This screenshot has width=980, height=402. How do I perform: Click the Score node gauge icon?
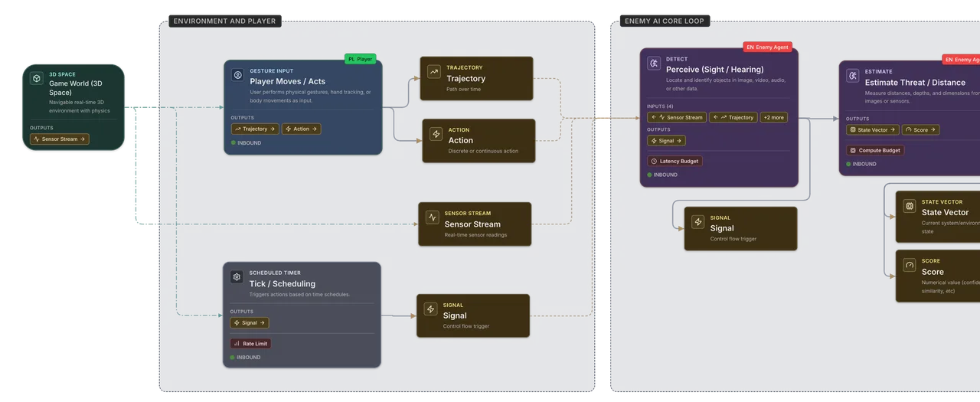coord(910,265)
